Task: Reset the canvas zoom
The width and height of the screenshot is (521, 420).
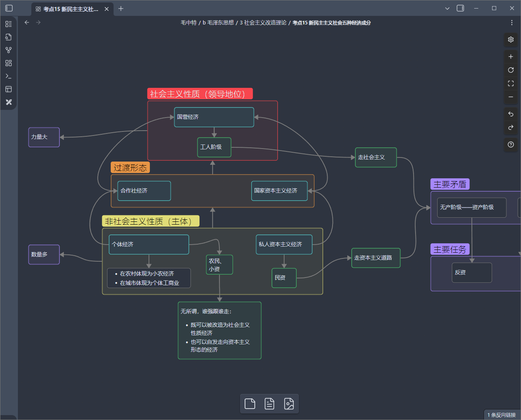Action: [511, 70]
